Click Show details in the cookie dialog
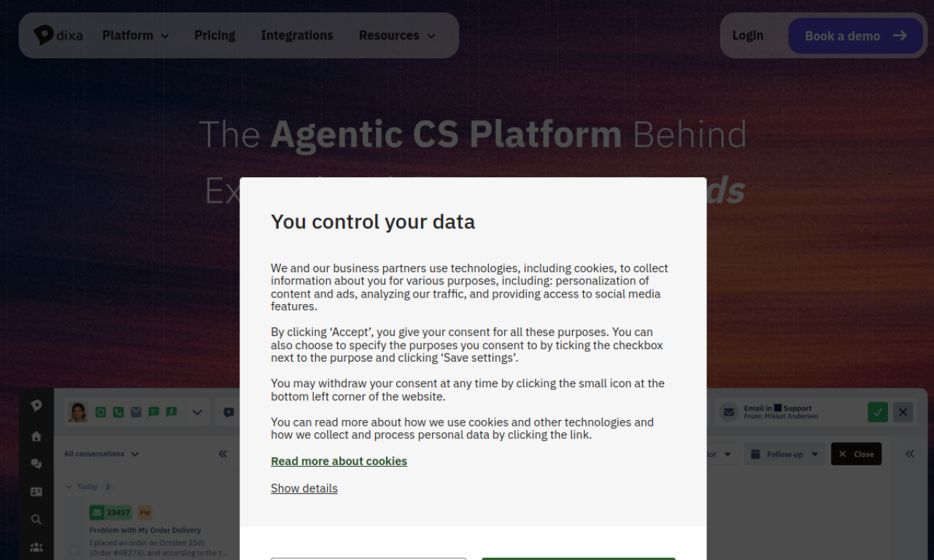This screenshot has width=934, height=560. pos(304,488)
